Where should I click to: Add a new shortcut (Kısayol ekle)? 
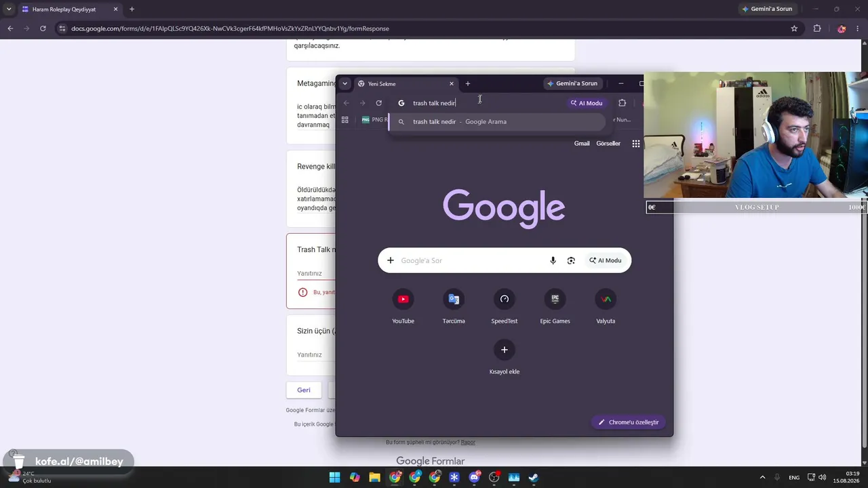tap(505, 357)
